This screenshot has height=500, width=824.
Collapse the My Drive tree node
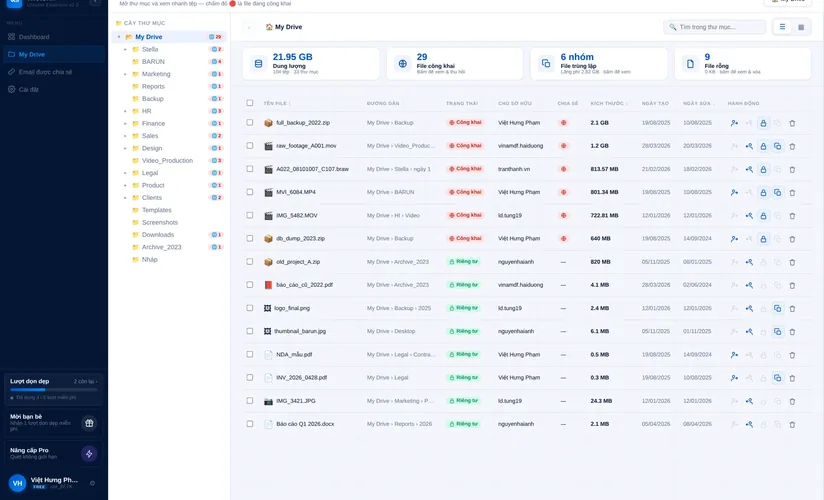119,37
